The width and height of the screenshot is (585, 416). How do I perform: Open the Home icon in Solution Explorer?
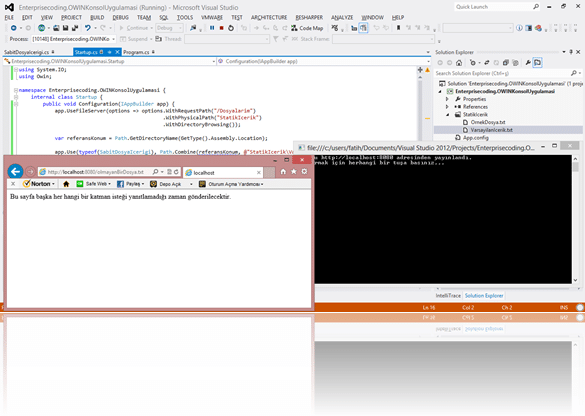tap(459, 63)
